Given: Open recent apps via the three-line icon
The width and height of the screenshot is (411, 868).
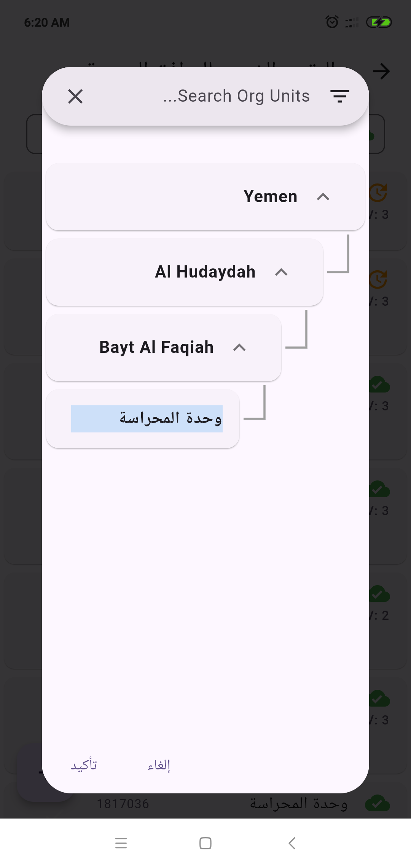Looking at the screenshot, I should (121, 843).
